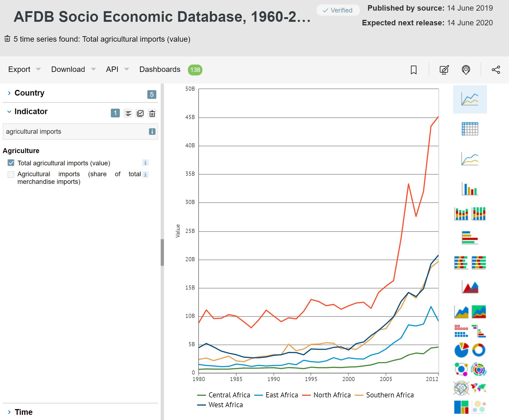This screenshot has height=420, width=509.
Task: Uncheck Total agricultural imports (value)
Action: pos(11,163)
